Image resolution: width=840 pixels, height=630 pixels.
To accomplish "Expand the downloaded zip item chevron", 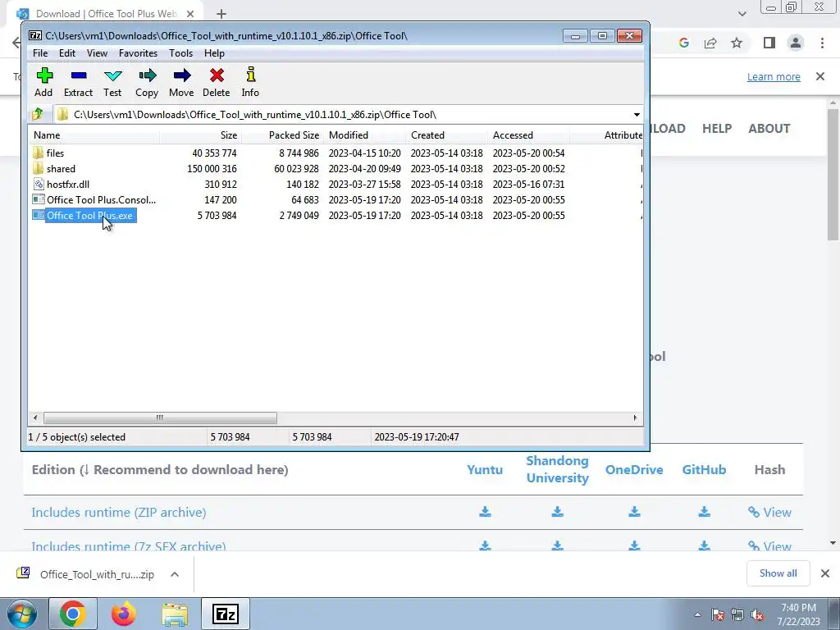I will pos(175,574).
